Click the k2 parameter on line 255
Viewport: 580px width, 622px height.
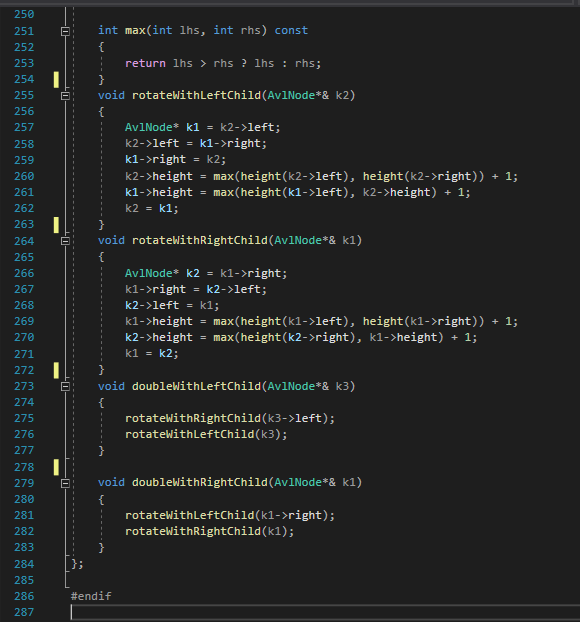pos(342,95)
